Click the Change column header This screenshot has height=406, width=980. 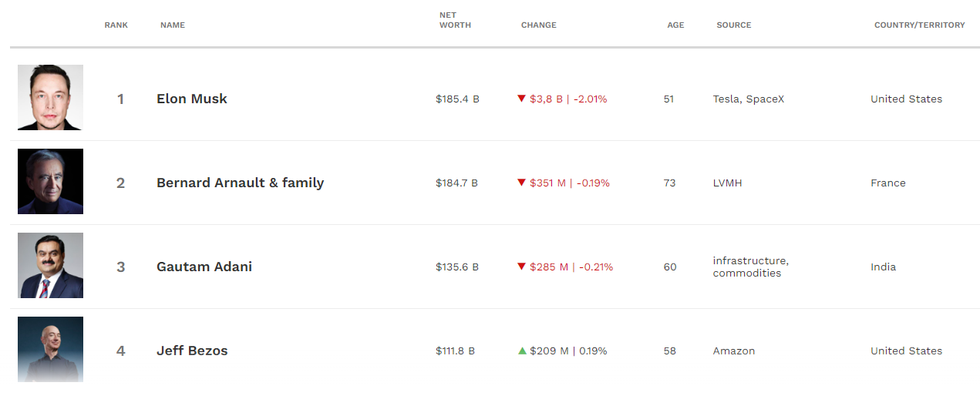pos(538,25)
